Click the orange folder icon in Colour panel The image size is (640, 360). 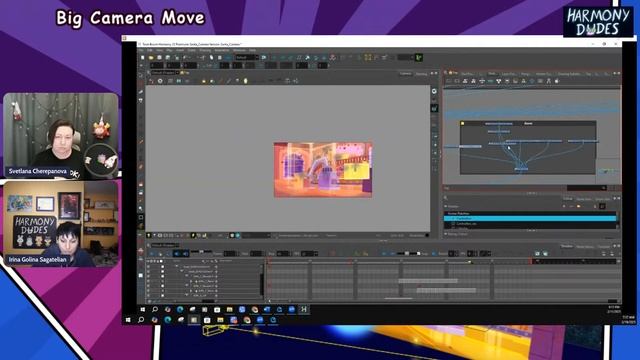(x=578, y=206)
